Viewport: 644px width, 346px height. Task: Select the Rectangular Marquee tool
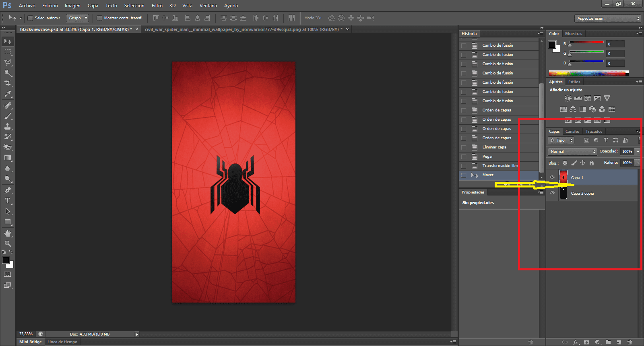pyautogui.click(x=8, y=52)
